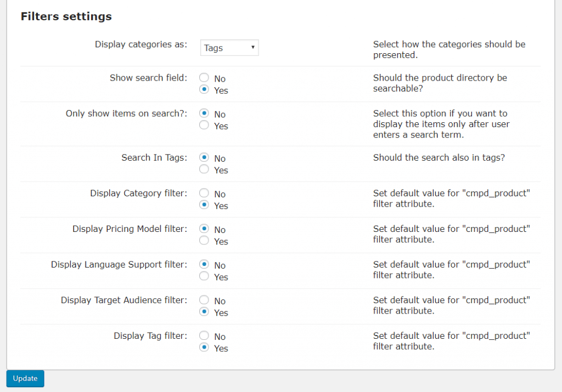The width and height of the screenshot is (562, 392).
Task: Choose Yes for Only show items on search
Action: pyautogui.click(x=204, y=126)
